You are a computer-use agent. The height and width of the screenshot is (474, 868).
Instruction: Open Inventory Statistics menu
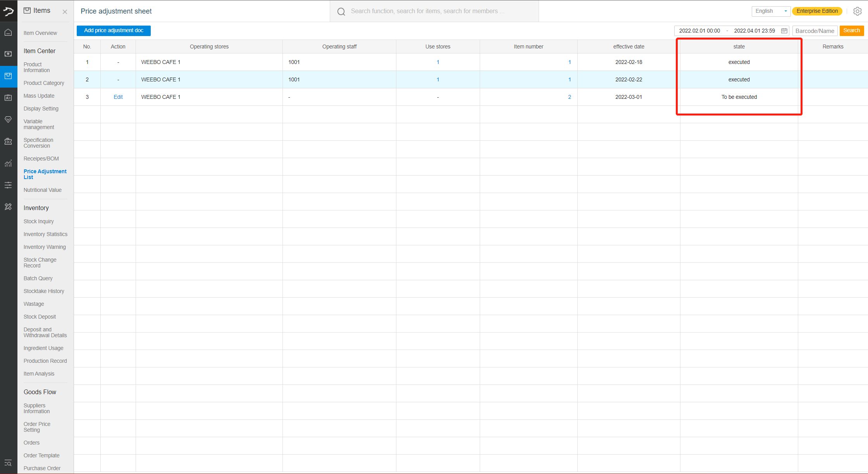click(x=45, y=234)
